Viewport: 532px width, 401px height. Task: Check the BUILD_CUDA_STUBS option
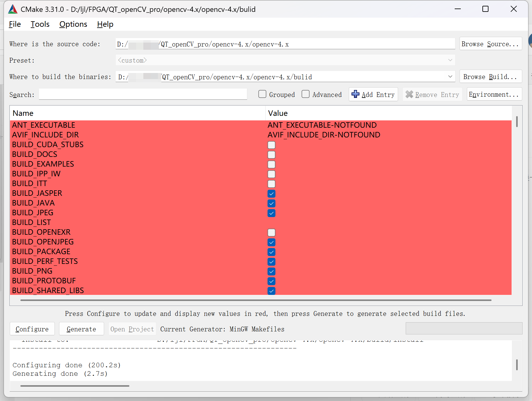(x=271, y=145)
